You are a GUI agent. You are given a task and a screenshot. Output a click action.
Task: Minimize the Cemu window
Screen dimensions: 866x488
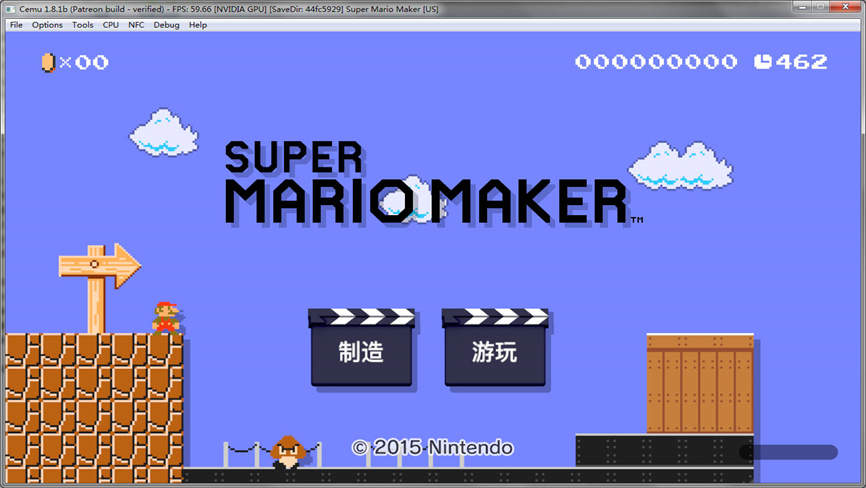click(x=802, y=7)
